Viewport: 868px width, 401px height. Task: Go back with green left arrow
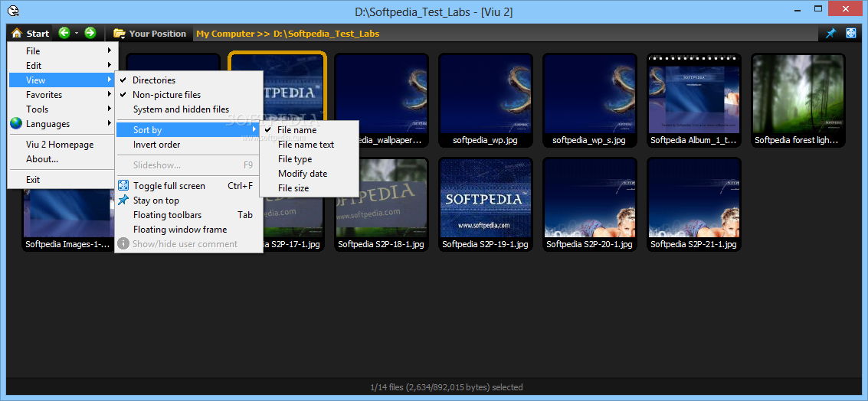point(64,33)
